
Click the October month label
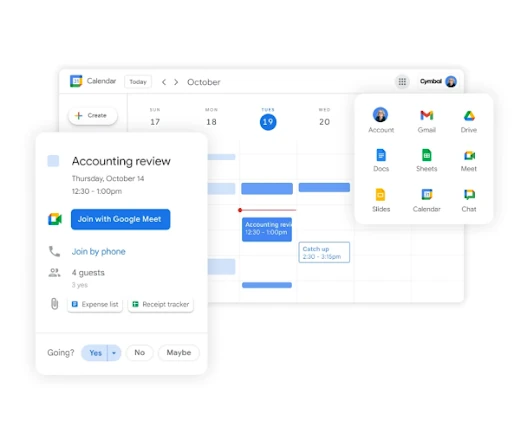tap(204, 82)
